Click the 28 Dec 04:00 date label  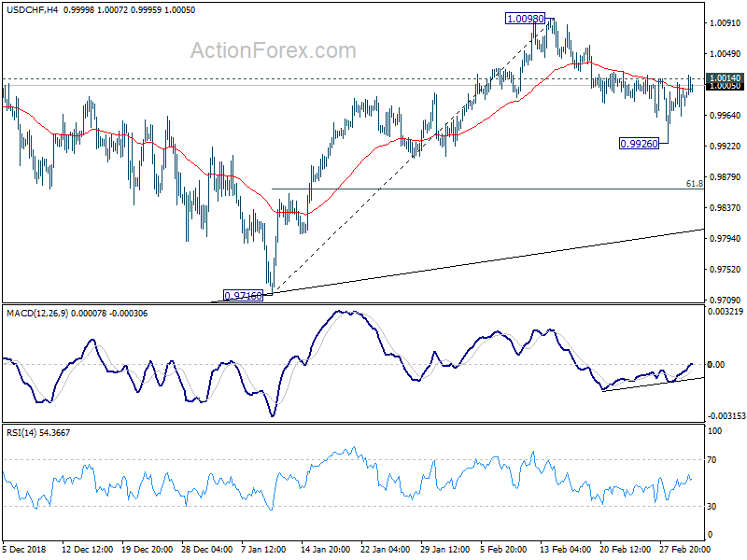point(206,550)
